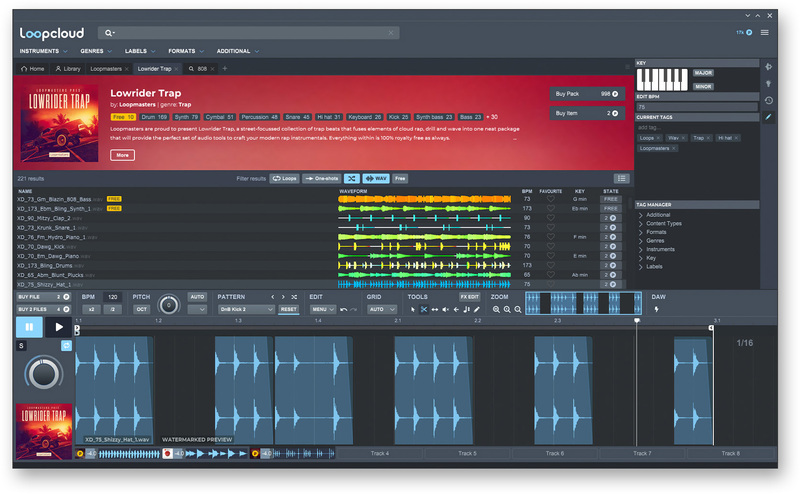The height and width of the screenshot is (494, 800).
Task: Click the More button under the description
Action: pyautogui.click(x=122, y=155)
